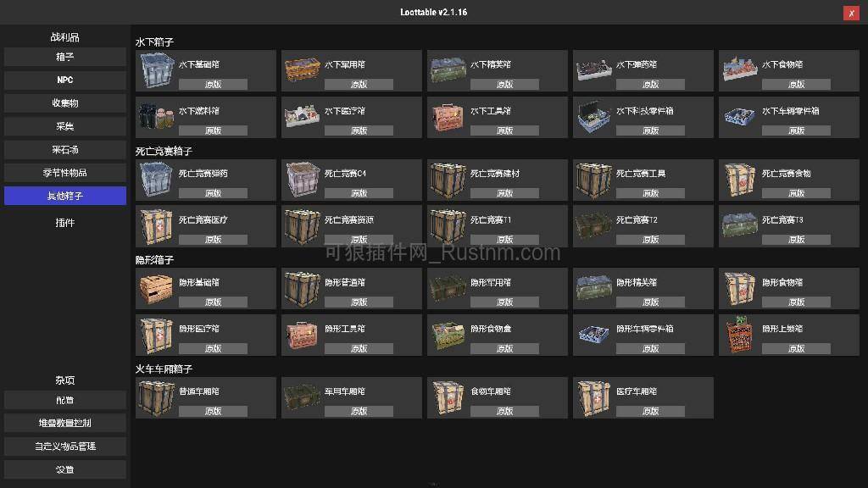Open the 普通车厢箱 crate icon
Viewport: 868px width, 488px height.
(157, 397)
